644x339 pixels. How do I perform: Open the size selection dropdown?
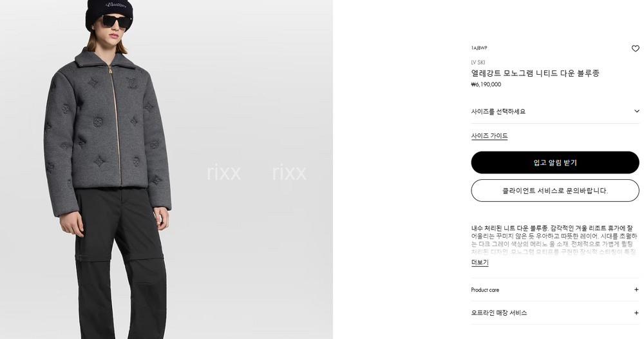(555, 111)
